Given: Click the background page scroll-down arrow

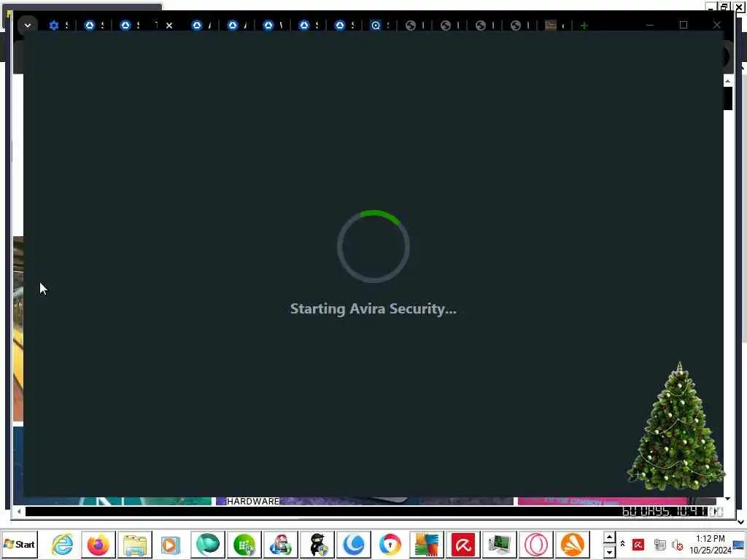Looking at the screenshot, I should coord(727,499).
